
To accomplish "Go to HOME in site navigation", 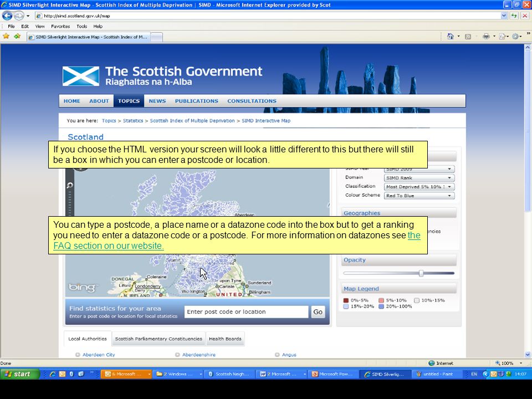I will pyautogui.click(x=72, y=101).
